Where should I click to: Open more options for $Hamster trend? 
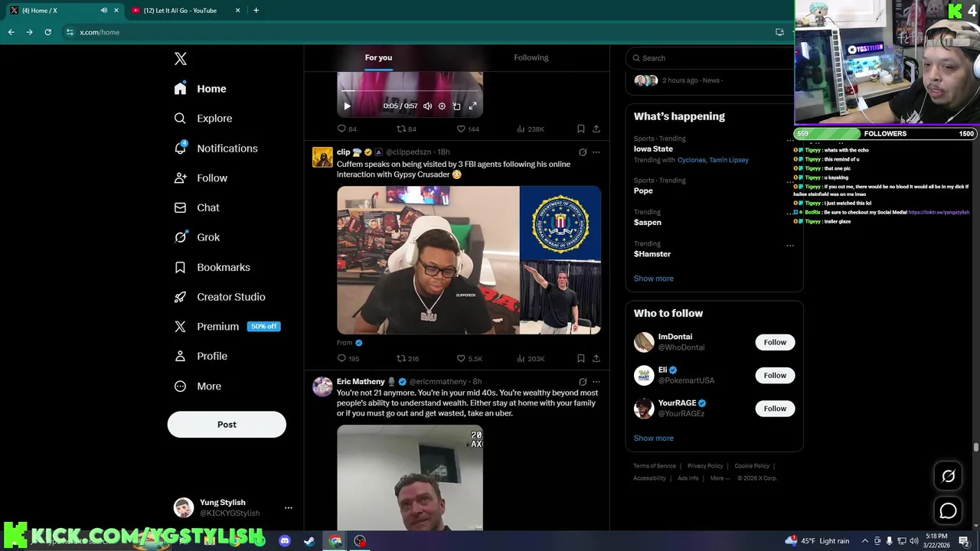790,246
